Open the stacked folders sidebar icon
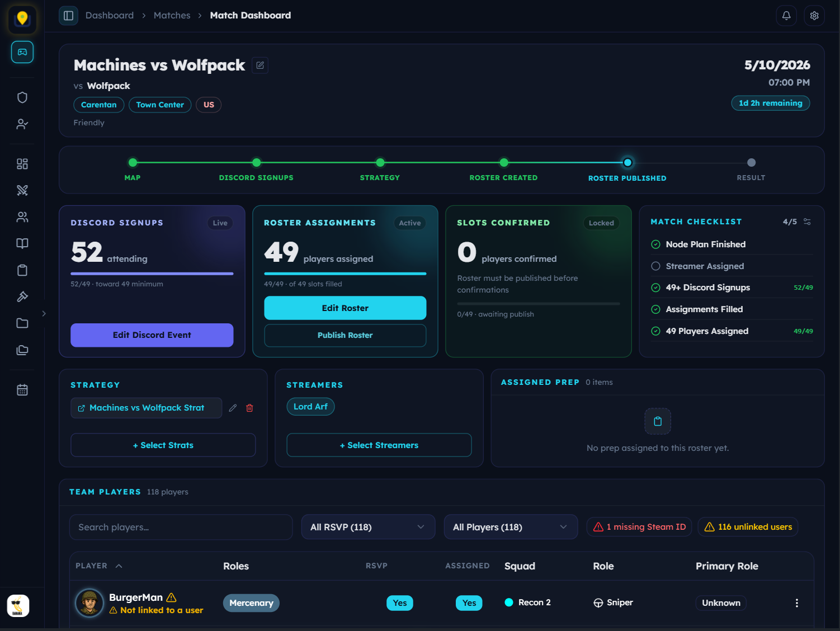 tap(22, 350)
